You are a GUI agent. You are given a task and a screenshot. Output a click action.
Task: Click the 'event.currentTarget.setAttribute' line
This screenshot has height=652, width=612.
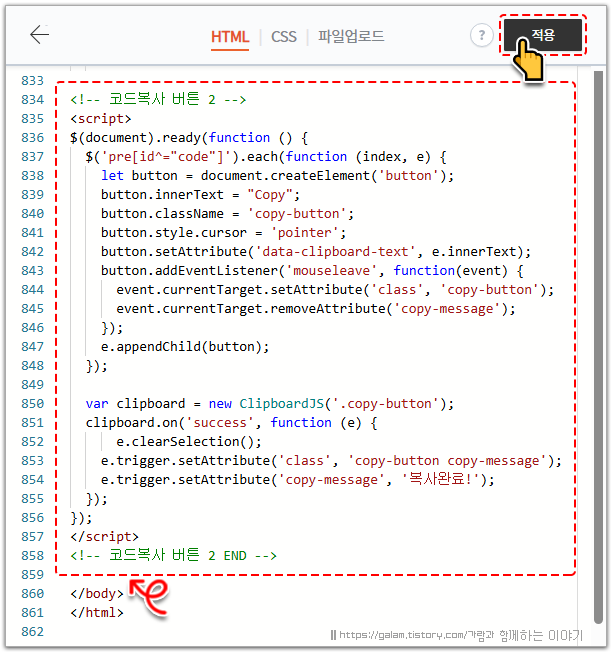coord(335,290)
